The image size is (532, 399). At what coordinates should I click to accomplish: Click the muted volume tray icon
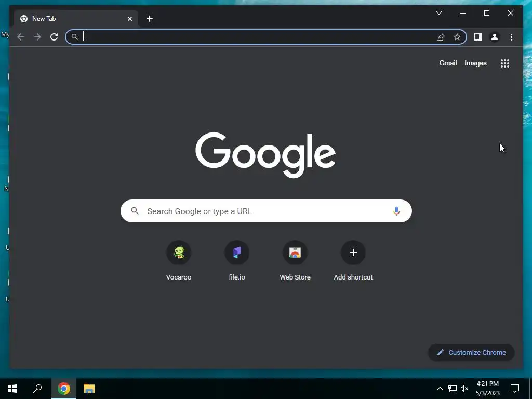[464, 389]
